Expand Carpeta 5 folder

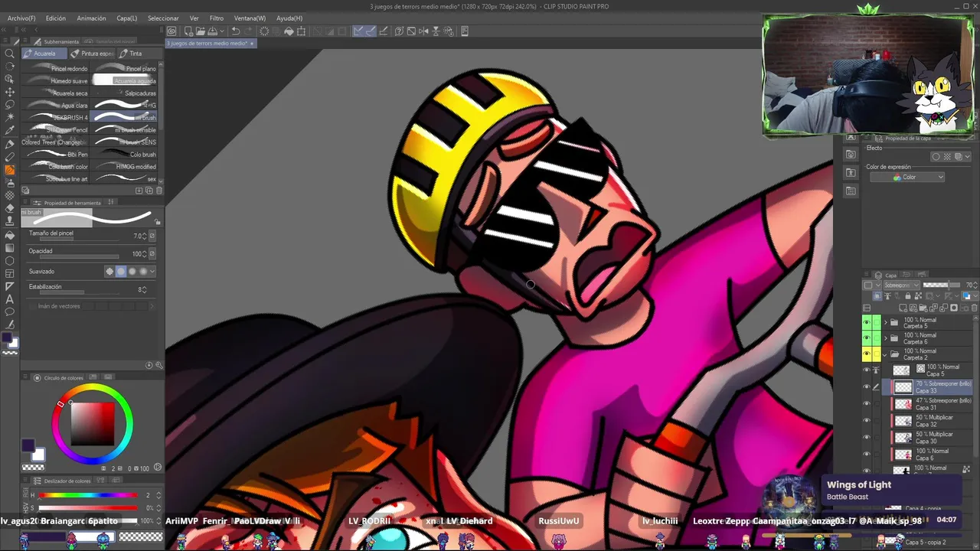click(886, 322)
